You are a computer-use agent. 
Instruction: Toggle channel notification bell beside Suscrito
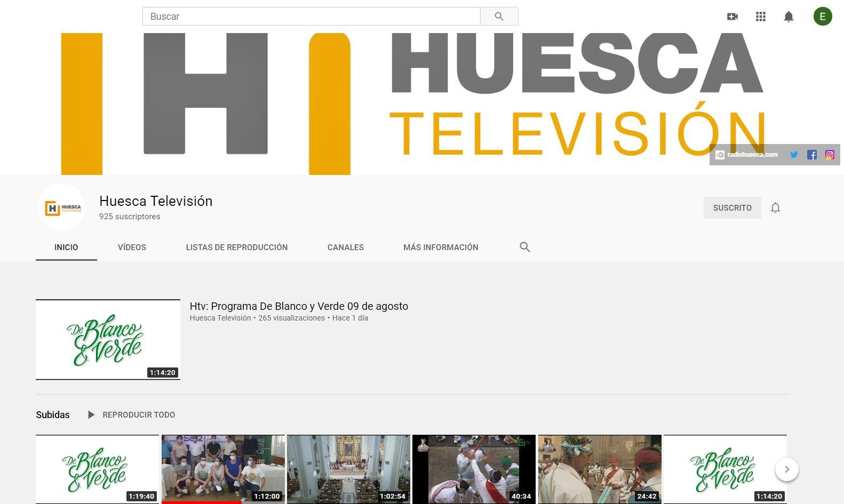pyautogui.click(x=775, y=208)
